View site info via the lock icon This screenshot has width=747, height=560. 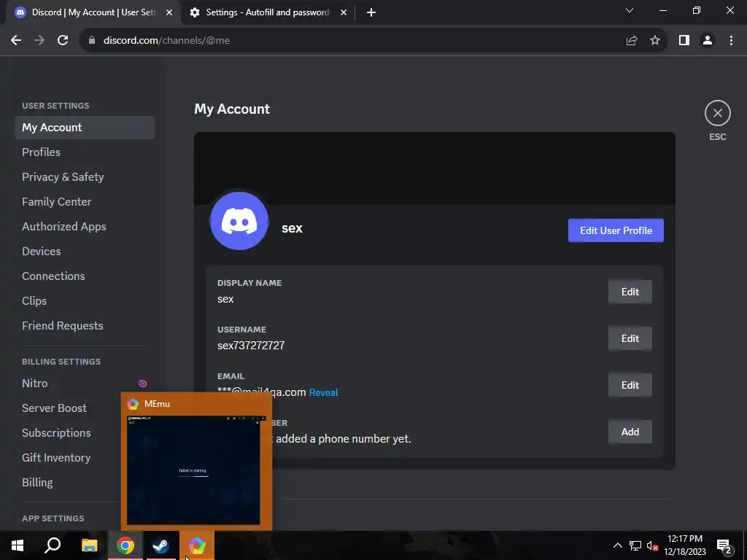pyautogui.click(x=91, y=41)
